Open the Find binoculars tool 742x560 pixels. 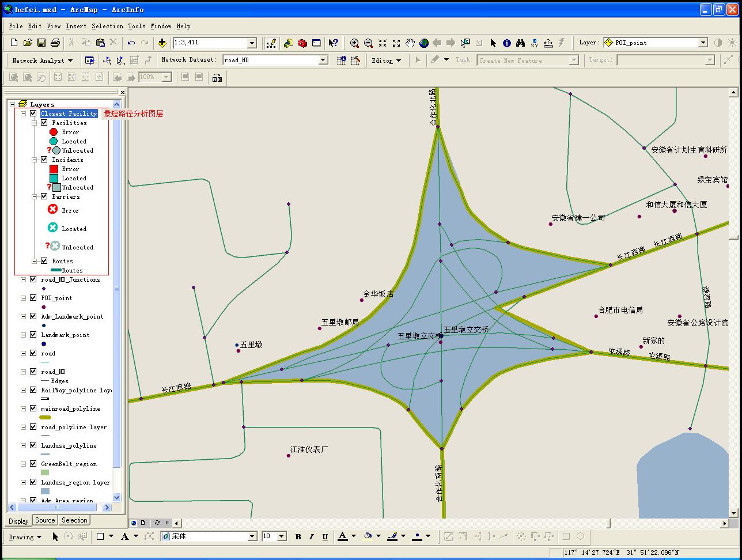(x=521, y=43)
